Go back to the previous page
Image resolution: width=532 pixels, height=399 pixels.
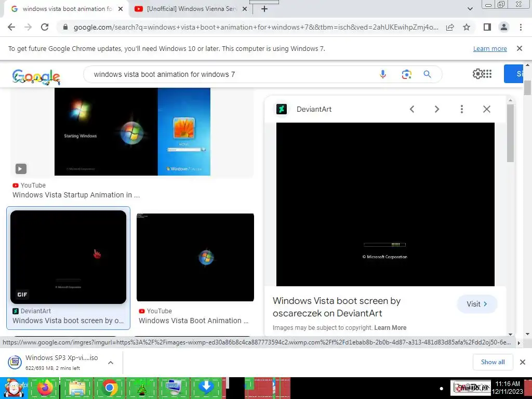tap(11, 27)
